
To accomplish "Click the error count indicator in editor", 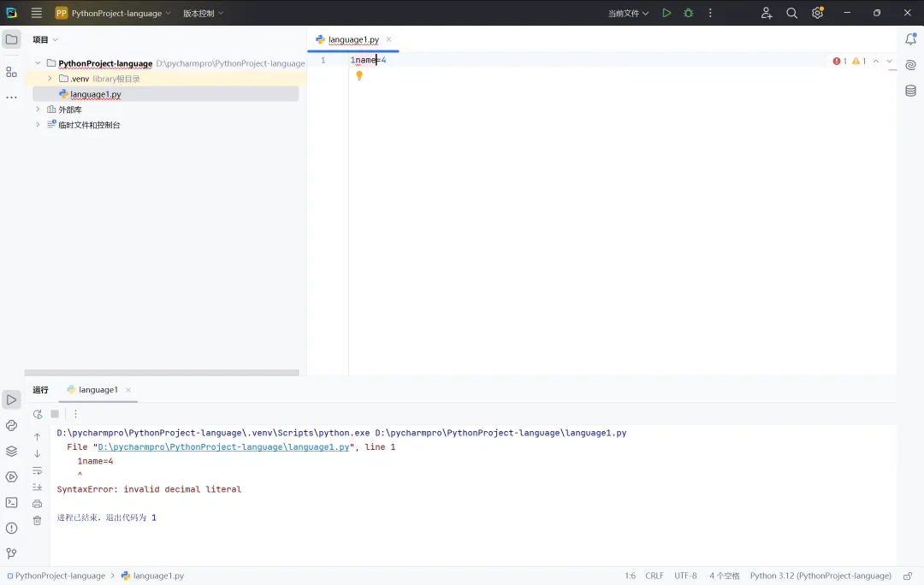I will (x=840, y=62).
